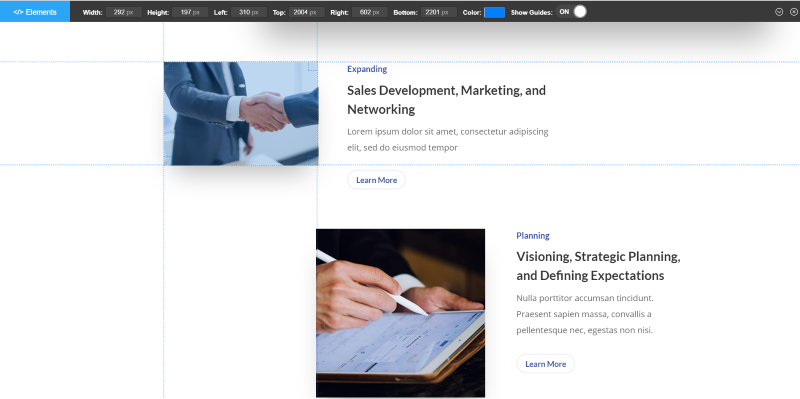Click the tablet and stylus image
Image resolution: width=800 pixels, height=399 pixels.
401,313
